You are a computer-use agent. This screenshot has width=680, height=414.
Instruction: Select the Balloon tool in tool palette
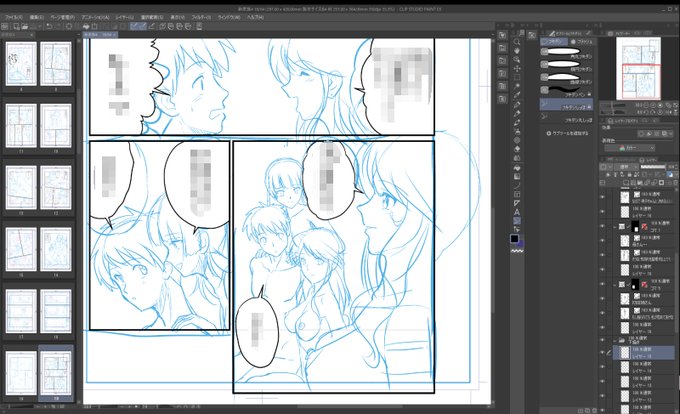517,221
